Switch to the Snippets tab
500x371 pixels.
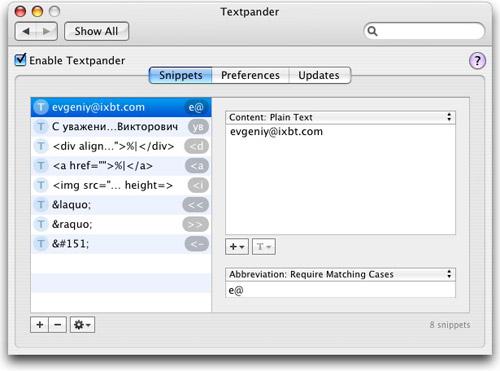click(180, 75)
